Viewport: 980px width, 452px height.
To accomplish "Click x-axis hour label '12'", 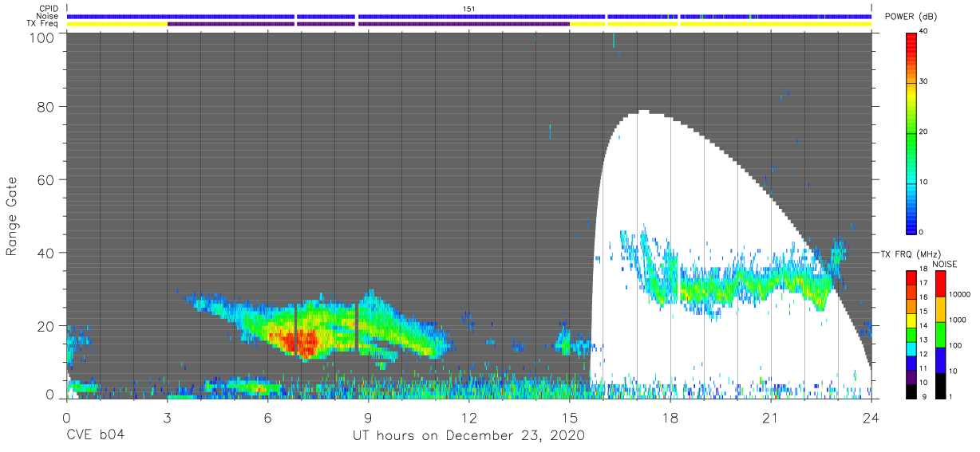I will [x=468, y=418].
